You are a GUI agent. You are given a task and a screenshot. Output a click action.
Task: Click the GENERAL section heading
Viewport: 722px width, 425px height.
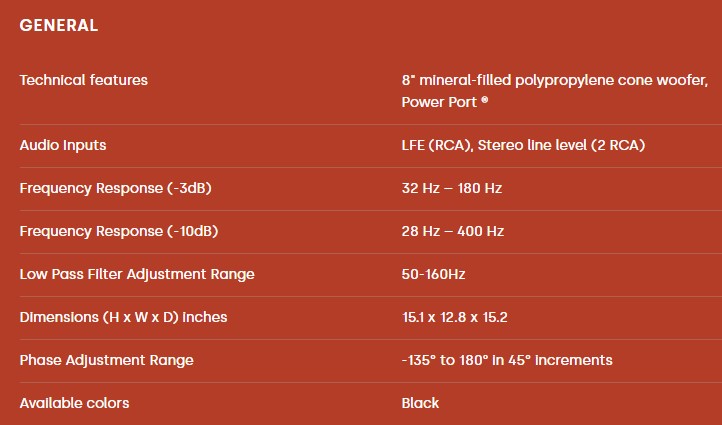[58, 25]
